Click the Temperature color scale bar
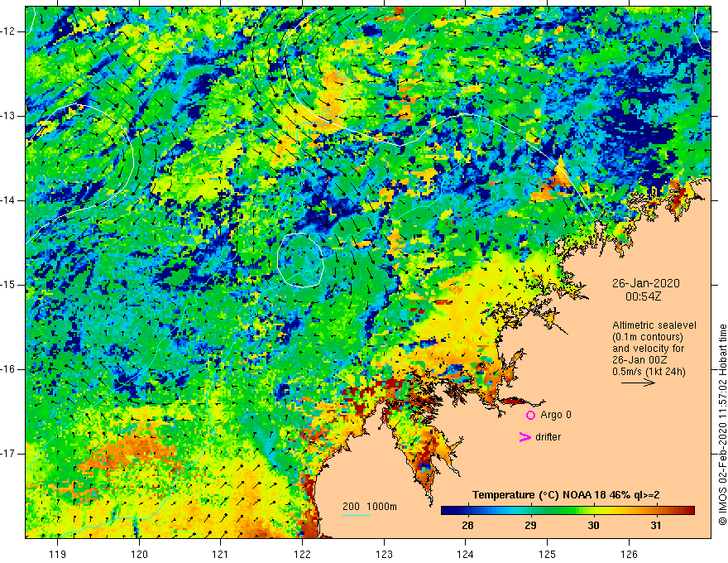This screenshot has width=728, height=563. (568, 511)
